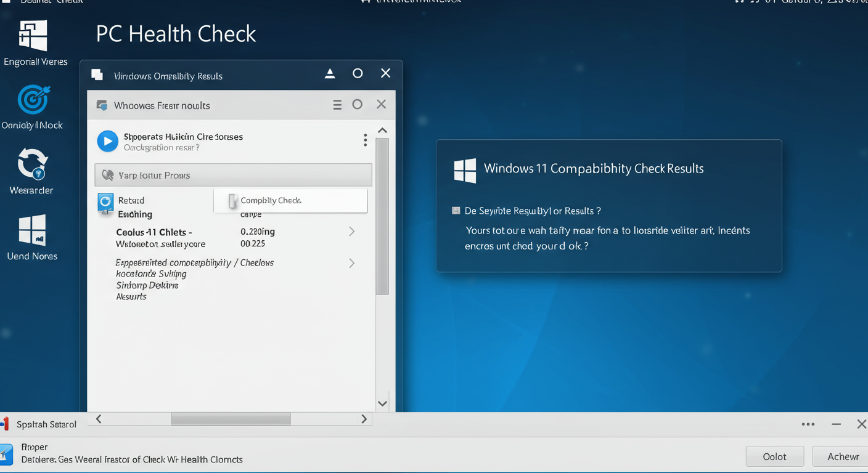
Task: Click the Windows 11 Compabibhity Check Results title
Action: (594, 169)
